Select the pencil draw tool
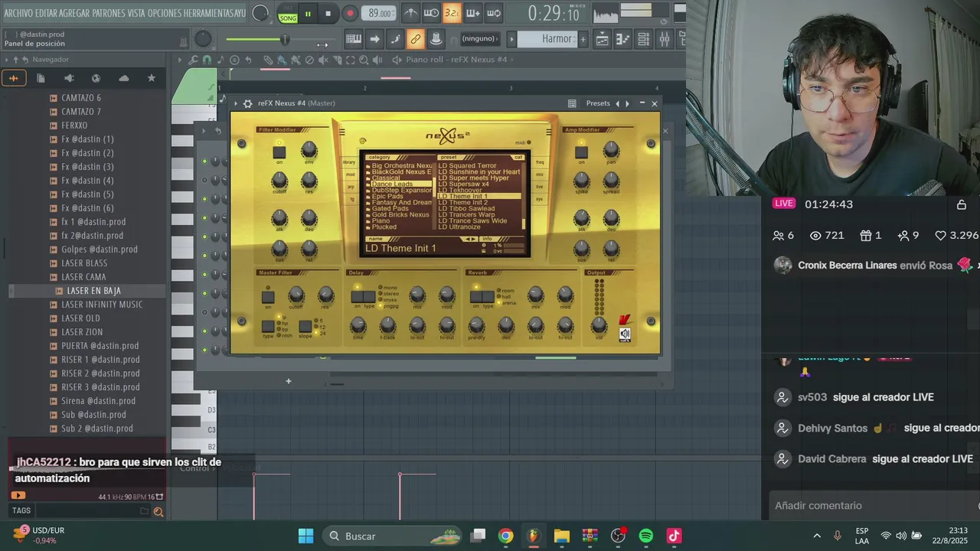 (x=268, y=60)
